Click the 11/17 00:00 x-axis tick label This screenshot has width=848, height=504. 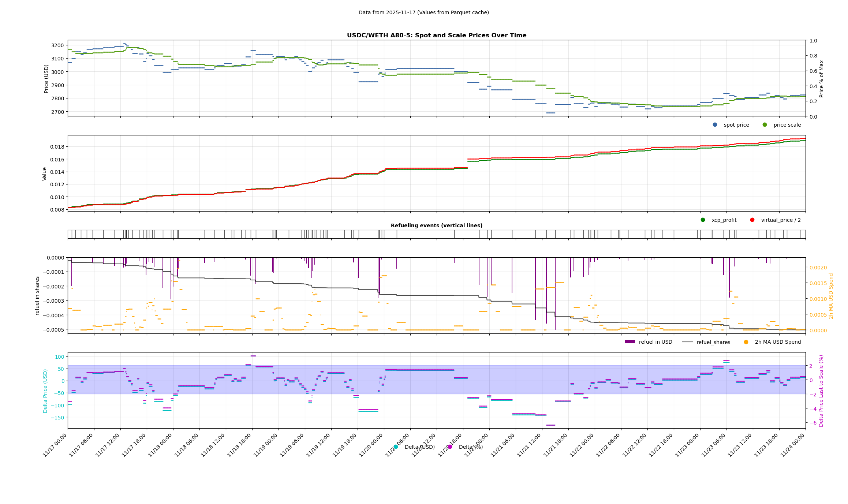[x=55, y=445]
